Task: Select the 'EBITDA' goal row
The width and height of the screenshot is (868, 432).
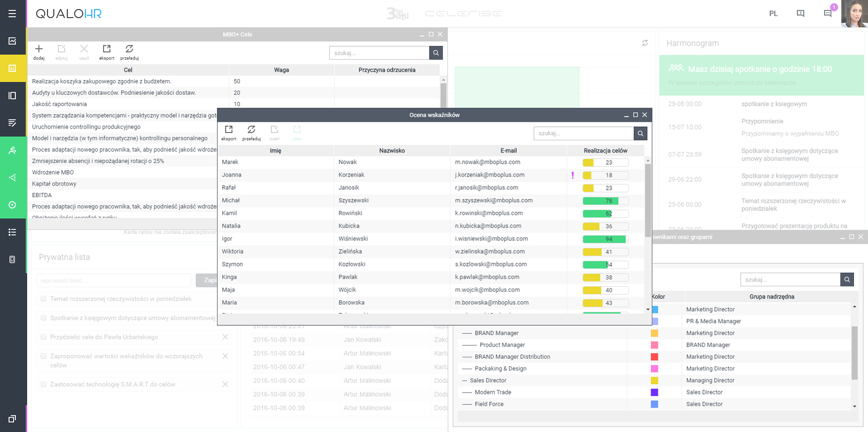Action: (123, 195)
